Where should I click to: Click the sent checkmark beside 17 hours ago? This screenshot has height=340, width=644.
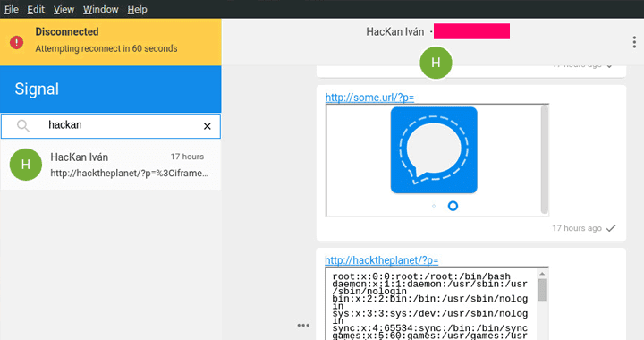(x=611, y=228)
